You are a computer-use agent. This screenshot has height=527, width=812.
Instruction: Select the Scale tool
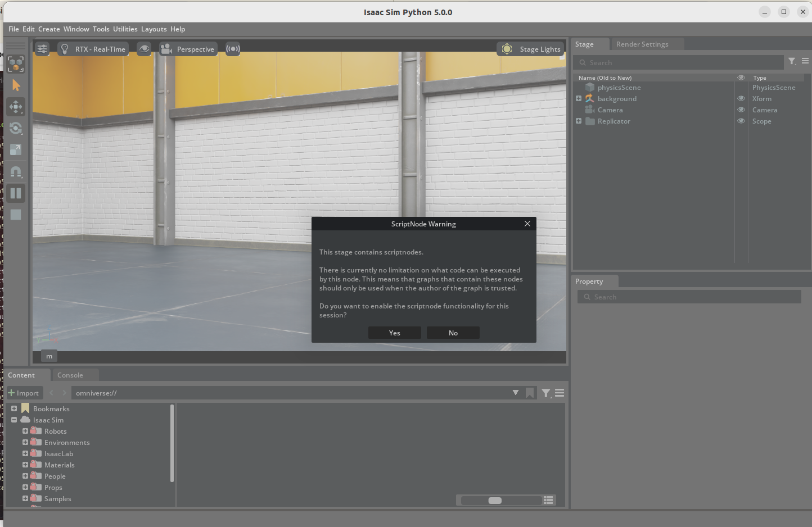[16, 149]
